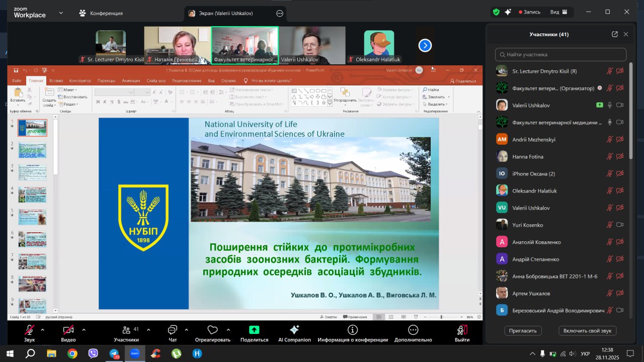Open the Zoom Workplace dropdown menu
The image size is (644, 362).
[61, 13]
